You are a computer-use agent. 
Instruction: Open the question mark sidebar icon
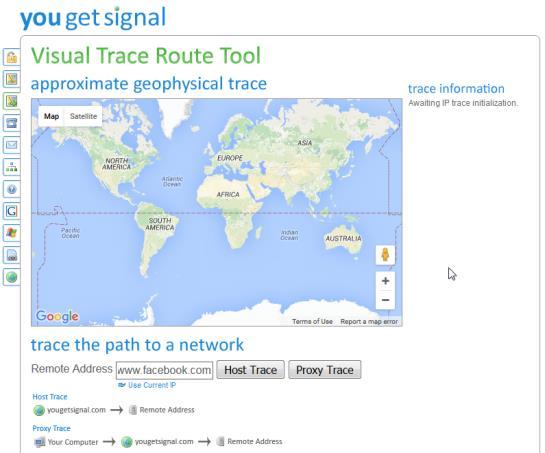(11, 189)
